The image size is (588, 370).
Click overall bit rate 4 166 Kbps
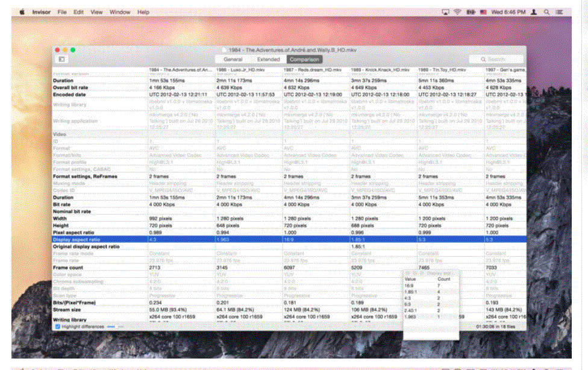point(162,87)
